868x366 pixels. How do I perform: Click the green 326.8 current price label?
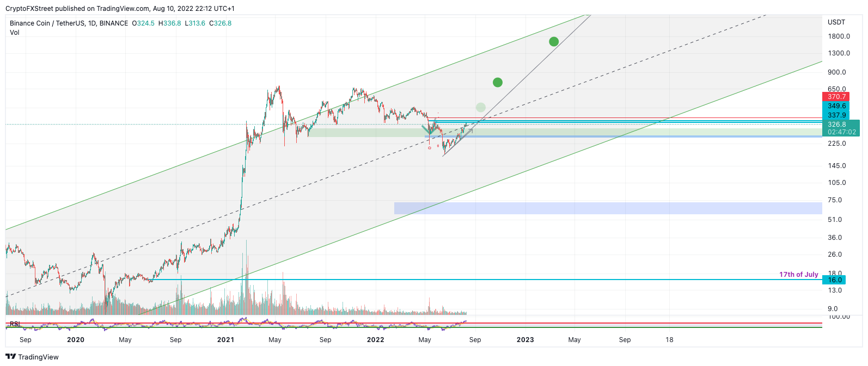point(841,128)
